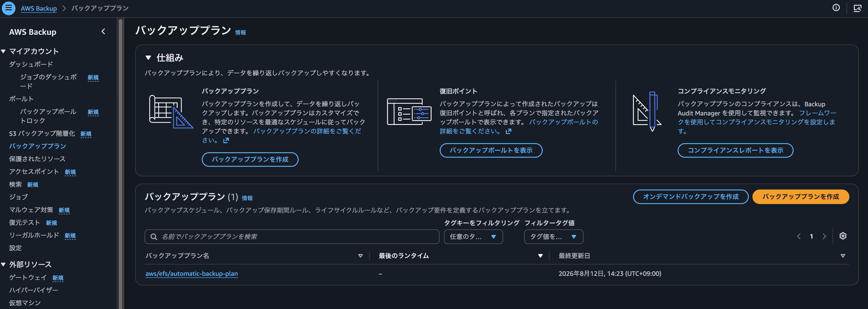Open ジョブのダッシュボード in sidebar
The width and height of the screenshot is (868, 309).
click(48, 81)
